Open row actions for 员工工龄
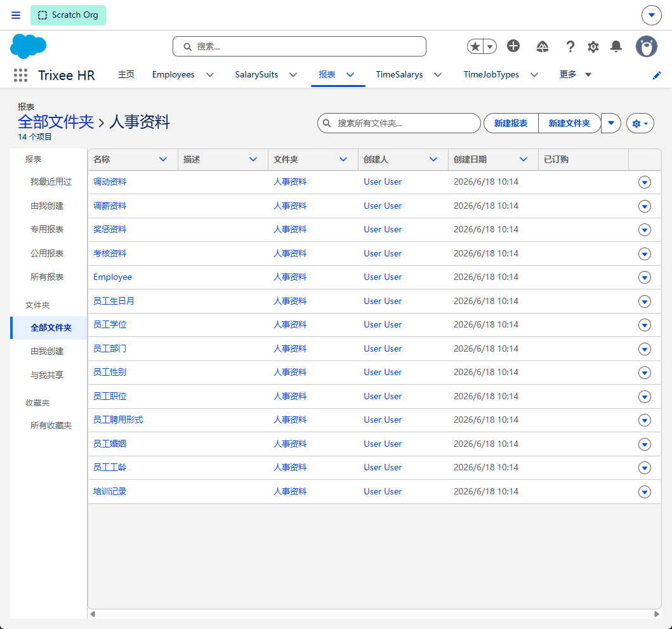This screenshot has height=629, width=672. (644, 468)
